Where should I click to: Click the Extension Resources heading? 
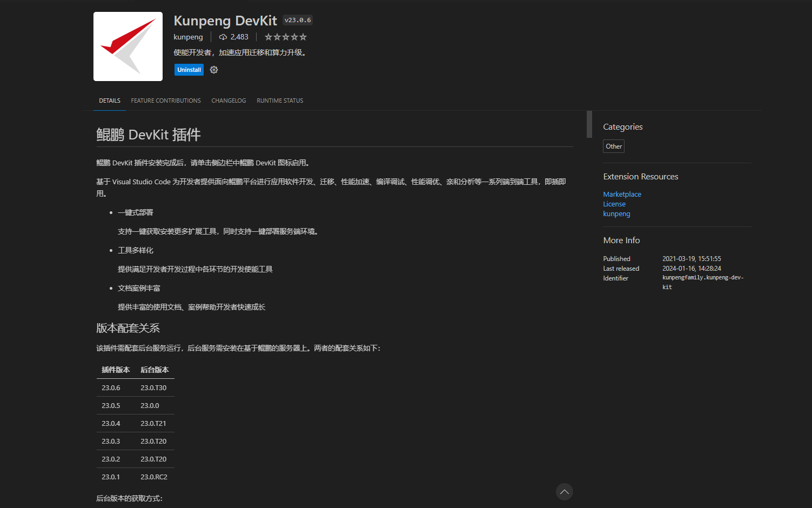click(641, 177)
